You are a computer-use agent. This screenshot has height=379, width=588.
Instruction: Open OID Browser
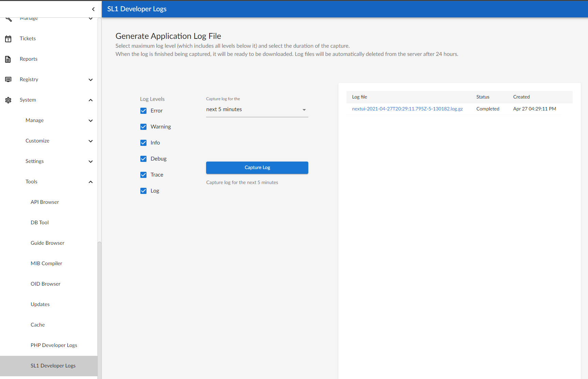pos(45,284)
